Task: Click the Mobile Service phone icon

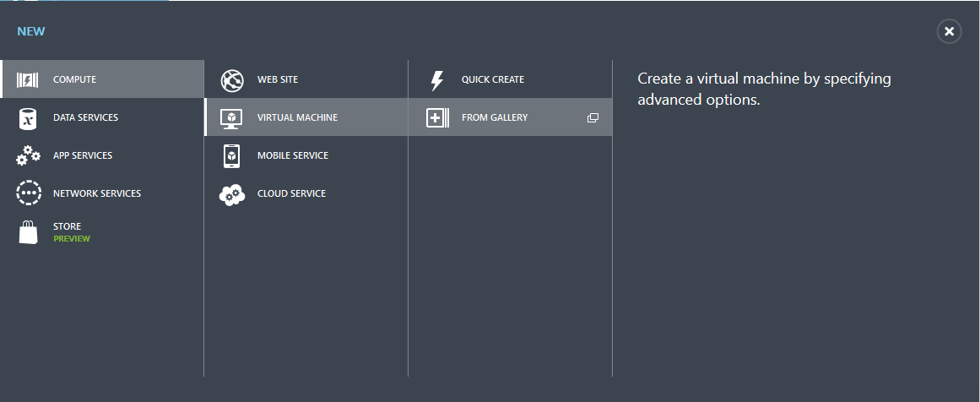Action: click(x=231, y=155)
